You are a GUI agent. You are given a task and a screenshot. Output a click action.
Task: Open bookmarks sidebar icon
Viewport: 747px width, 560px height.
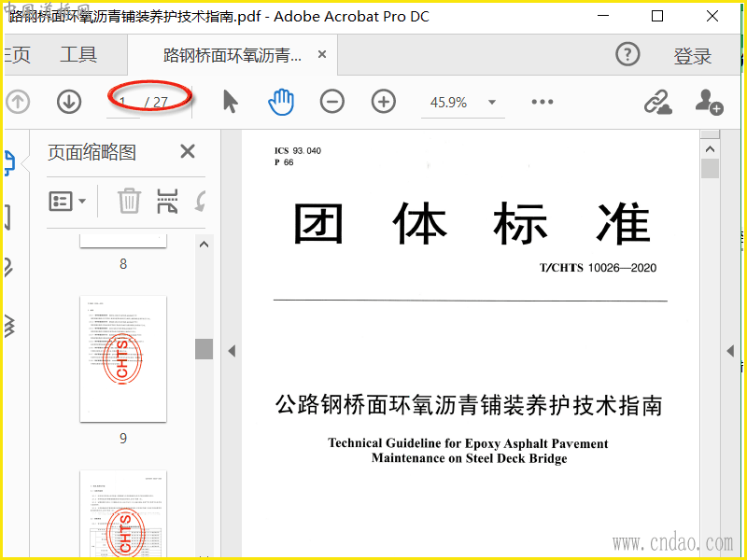tap(7, 218)
